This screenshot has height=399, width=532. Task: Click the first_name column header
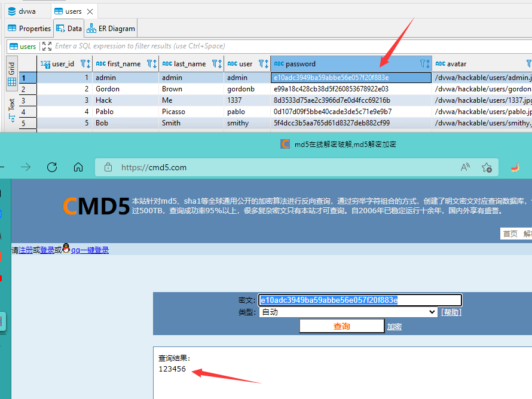(126, 64)
